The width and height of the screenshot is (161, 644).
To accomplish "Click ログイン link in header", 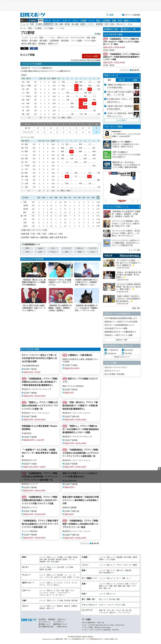I will coord(128,15).
